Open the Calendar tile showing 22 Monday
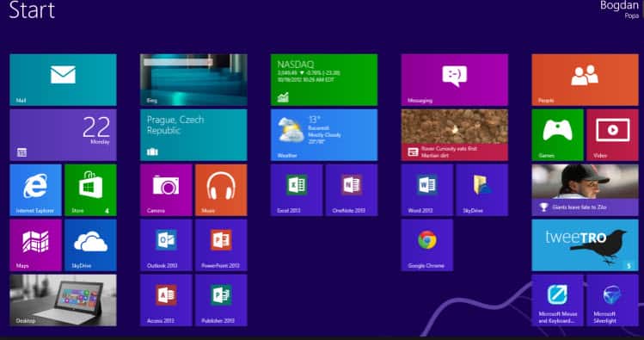This screenshot has width=644, height=340. [x=63, y=135]
